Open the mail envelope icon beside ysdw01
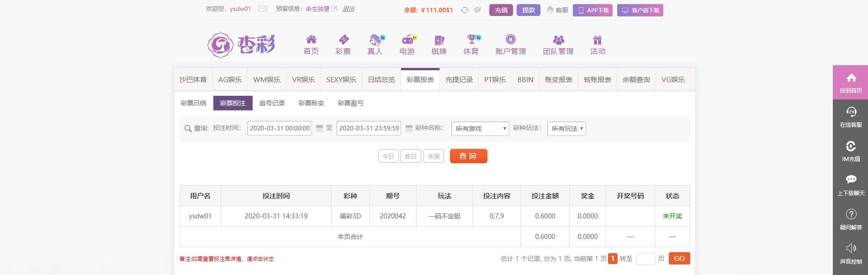Screen dimensions: 868x275 [262, 9]
